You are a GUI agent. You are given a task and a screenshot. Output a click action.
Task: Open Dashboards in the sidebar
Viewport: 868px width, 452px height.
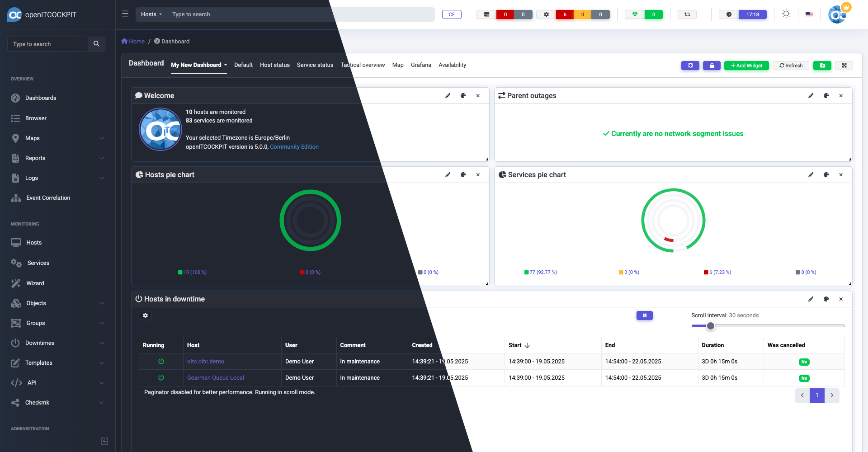(41, 98)
